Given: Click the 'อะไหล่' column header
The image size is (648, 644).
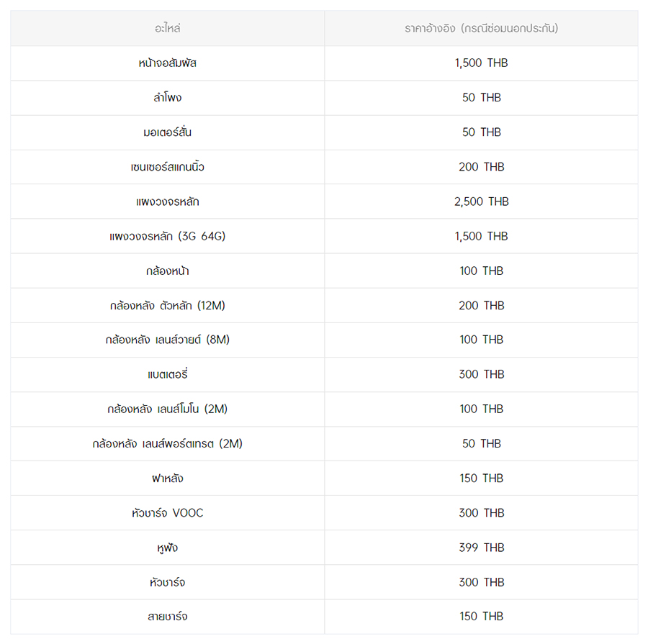Looking at the screenshot, I should tap(167, 29).
